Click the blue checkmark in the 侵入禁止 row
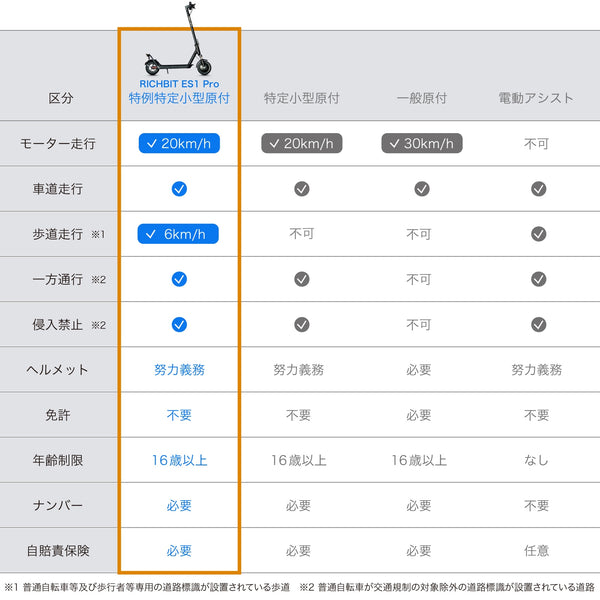 point(179,324)
